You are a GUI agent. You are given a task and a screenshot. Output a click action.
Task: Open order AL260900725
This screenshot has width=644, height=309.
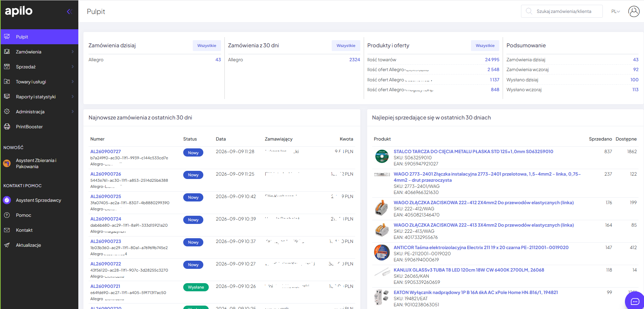[x=106, y=196]
